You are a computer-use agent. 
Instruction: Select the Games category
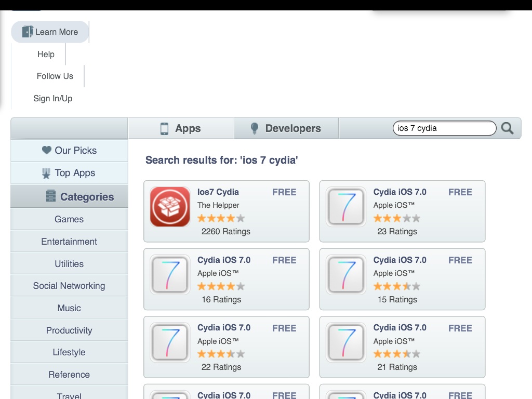coord(69,219)
